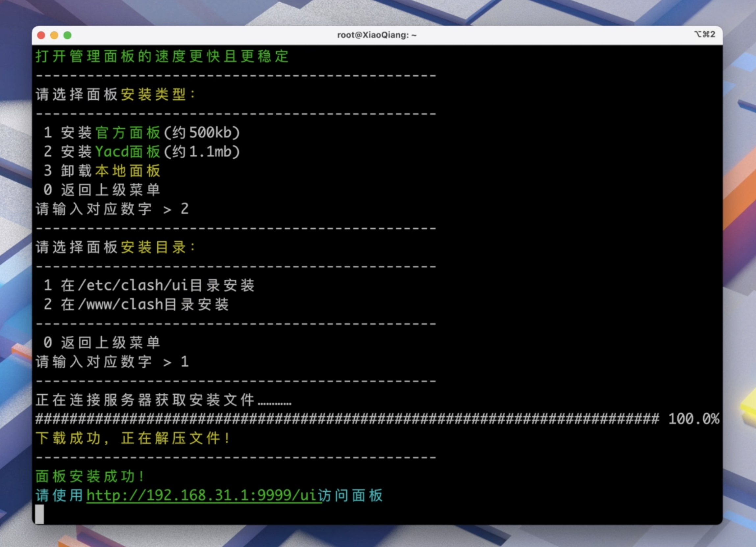Viewport: 756px width, 547px height.
Task: Click the ⌥⌘2 shortcut indicator in title bar
Action: click(x=704, y=34)
